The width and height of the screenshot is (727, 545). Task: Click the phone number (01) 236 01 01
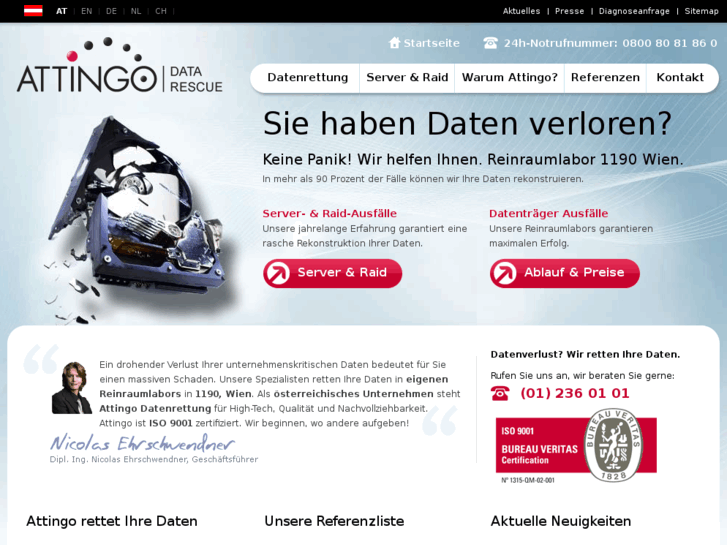(x=575, y=393)
